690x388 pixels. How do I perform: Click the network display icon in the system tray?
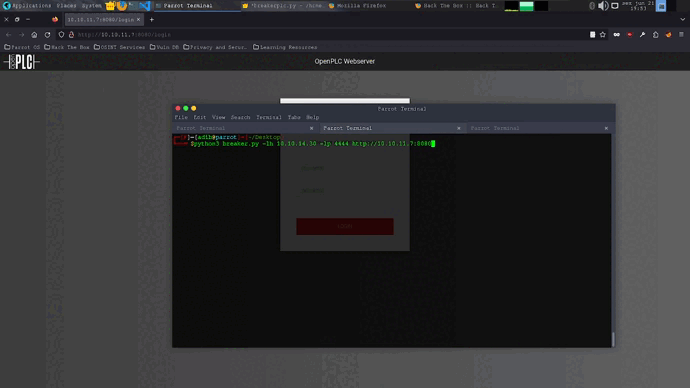point(615,6)
